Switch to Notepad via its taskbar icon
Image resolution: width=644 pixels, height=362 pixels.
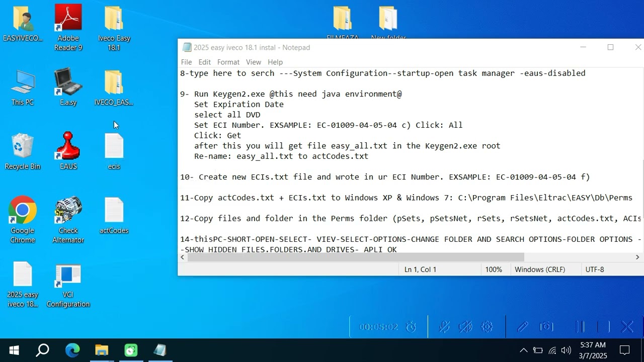160,350
